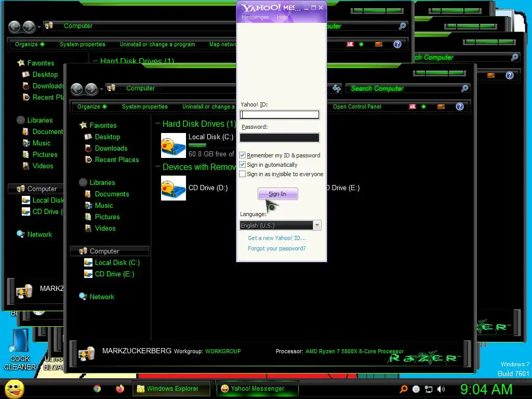The width and height of the screenshot is (532, 399).
Task: Collapse the Hard Disk Drives (1) group
Action: pyautogui.click(x=158, y=124)
